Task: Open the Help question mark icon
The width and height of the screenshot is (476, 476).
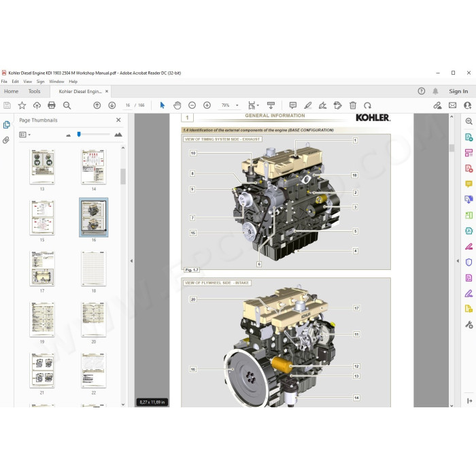Action: click(x=422, y=91)
